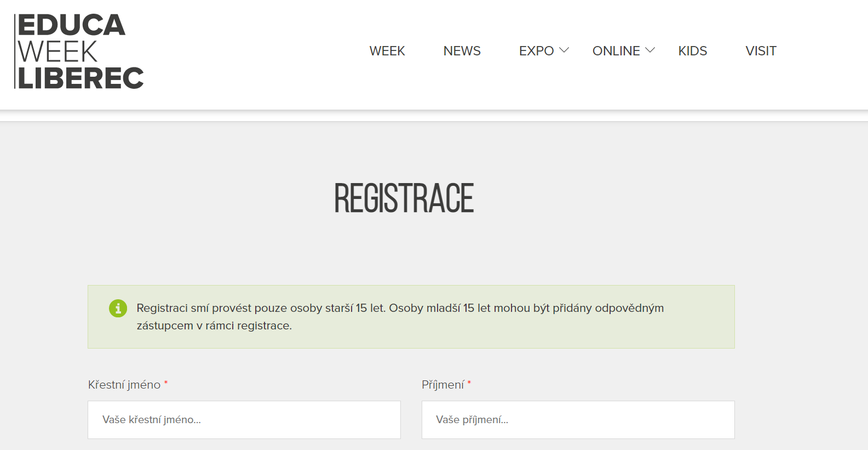Click the Křestní jméno label

click(x=124, y=385)
